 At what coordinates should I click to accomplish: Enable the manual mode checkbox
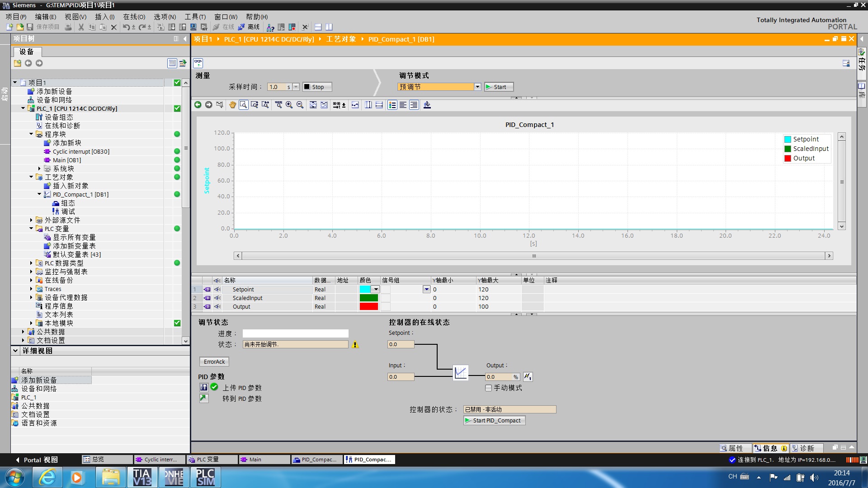[x=488, y=388]
